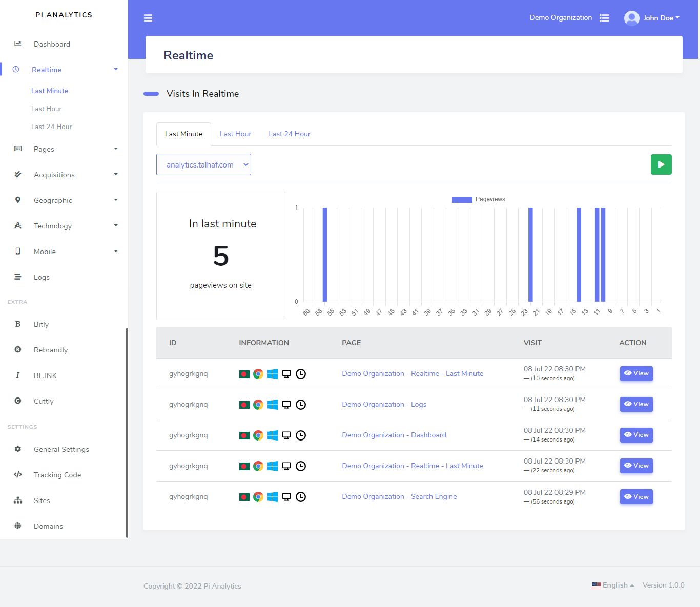Click the Logs icon in sidebar

pyautogui.click(x=18, y=277)
